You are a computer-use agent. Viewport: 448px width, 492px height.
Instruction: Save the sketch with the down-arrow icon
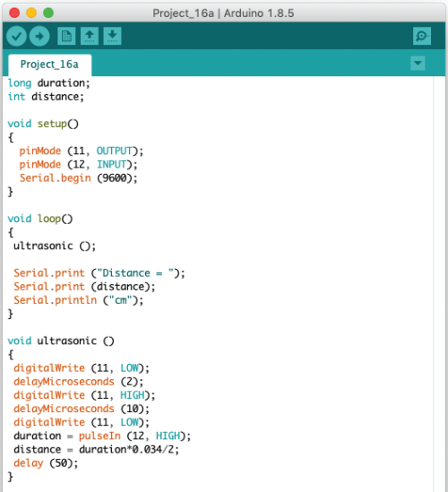click(x=112, y=37)
